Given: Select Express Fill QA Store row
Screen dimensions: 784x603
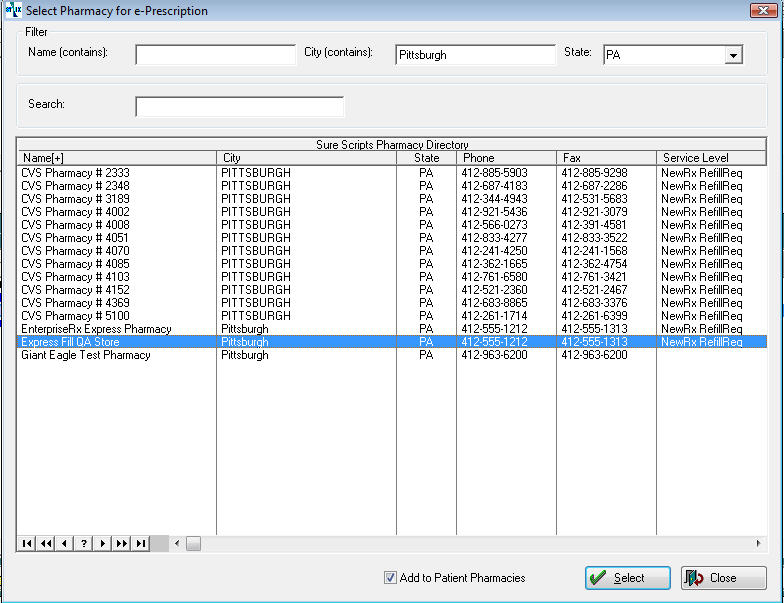Looking at the screenshot, I should 392,342.
